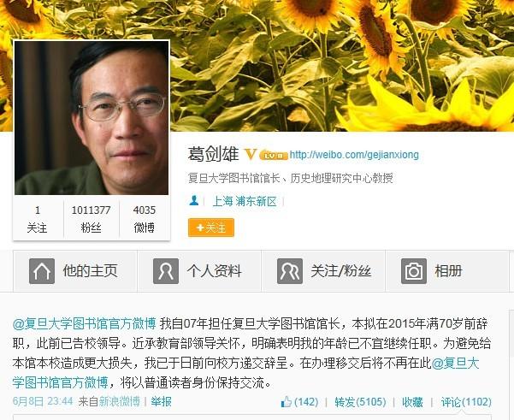The image size is (514, 420).
Task: Open the 转发(5105) repost link
Action: coord(360,402)
